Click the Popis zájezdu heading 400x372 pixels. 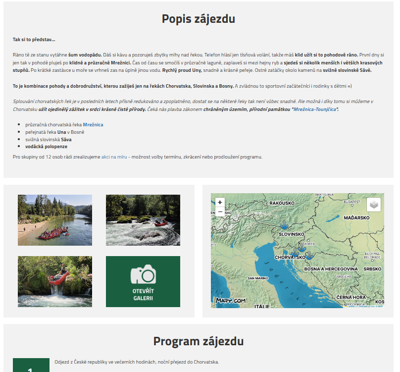tap(198, 19)
